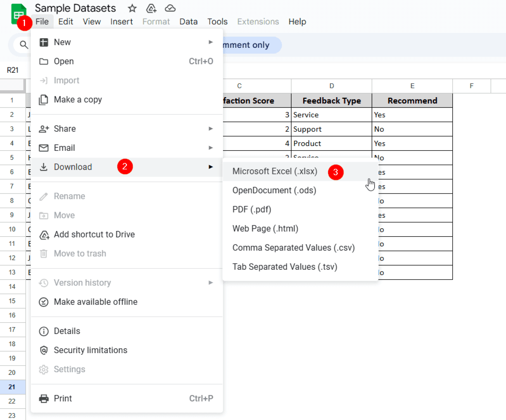Viewport: 506px width, 420px height.
Task: Expand the Share submenu arrow
Action: [211, 129]
